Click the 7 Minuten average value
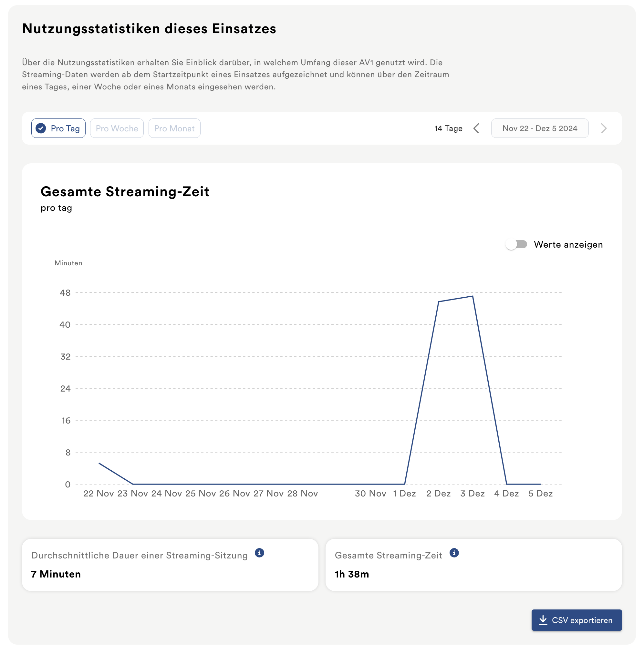644x654 pixels. click(x=56, y=574)
